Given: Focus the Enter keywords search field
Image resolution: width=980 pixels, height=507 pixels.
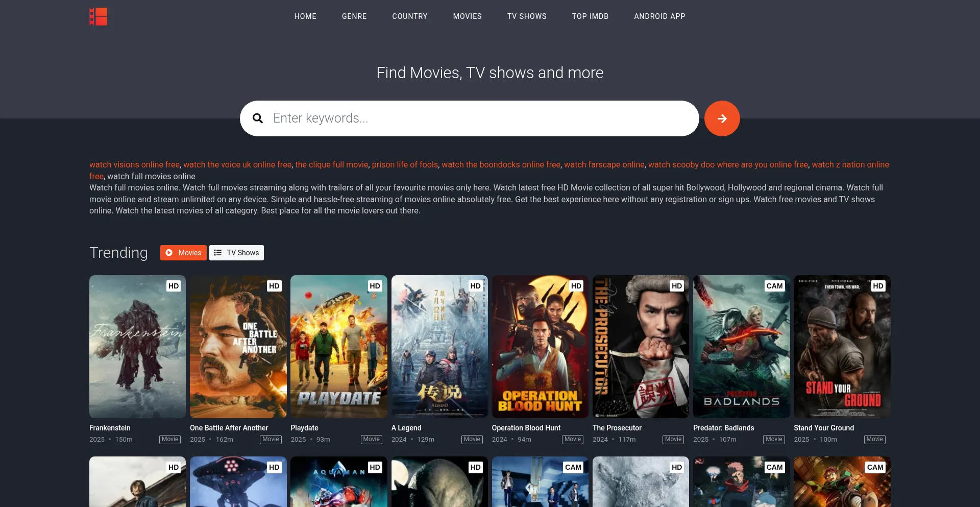Looking at the screenshot, I should [x=480, y=118].
